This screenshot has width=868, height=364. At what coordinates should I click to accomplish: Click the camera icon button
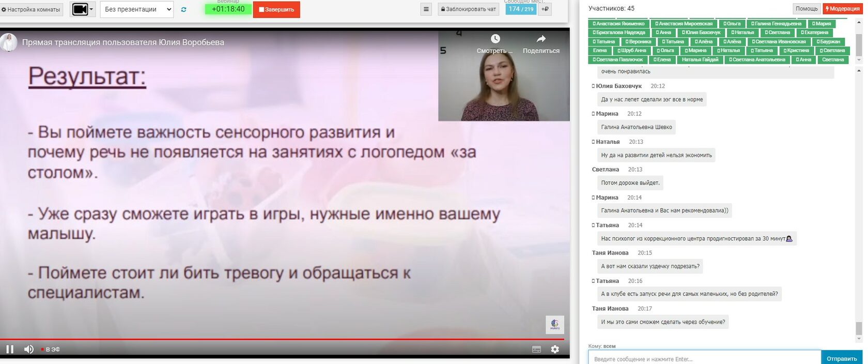click(x=80, y=9)
